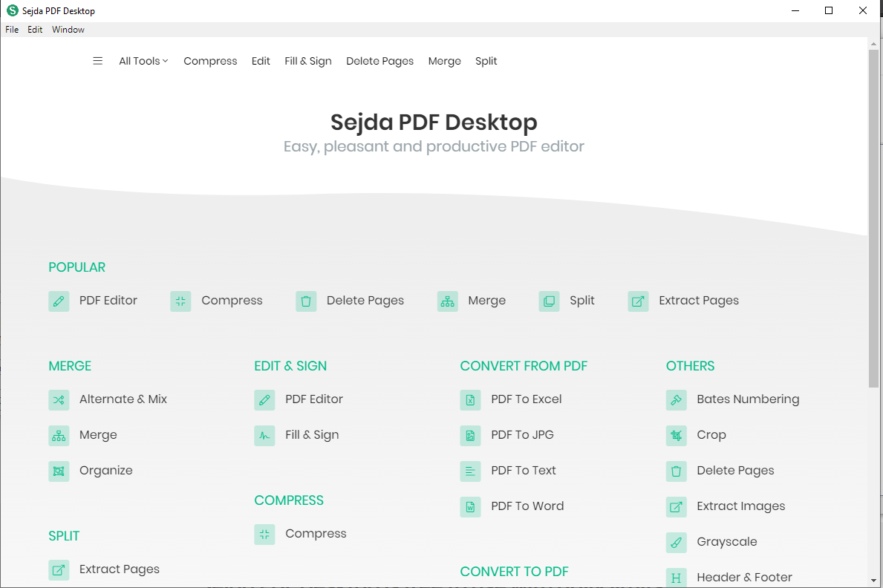Open Extract Pages link under Popular

[699, 301]
